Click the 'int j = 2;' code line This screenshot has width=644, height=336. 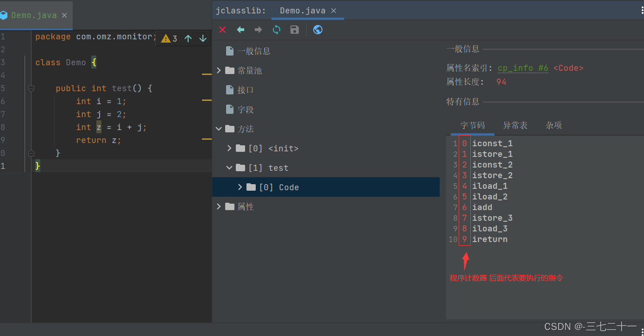pos(101,114)
